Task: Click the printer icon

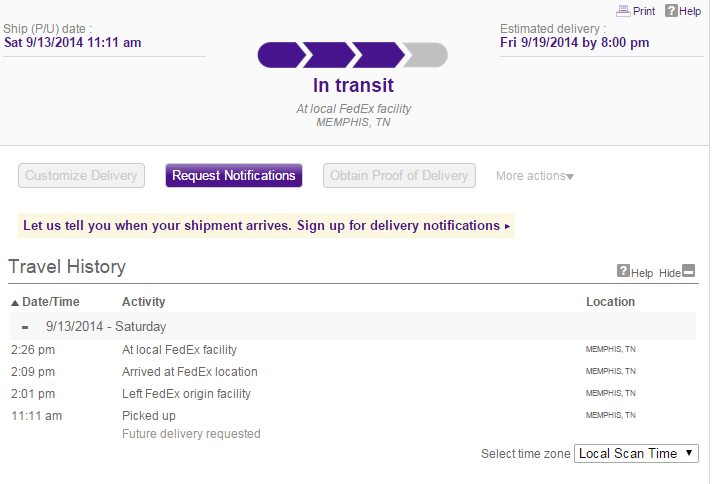Action: (x=623, y=11)
